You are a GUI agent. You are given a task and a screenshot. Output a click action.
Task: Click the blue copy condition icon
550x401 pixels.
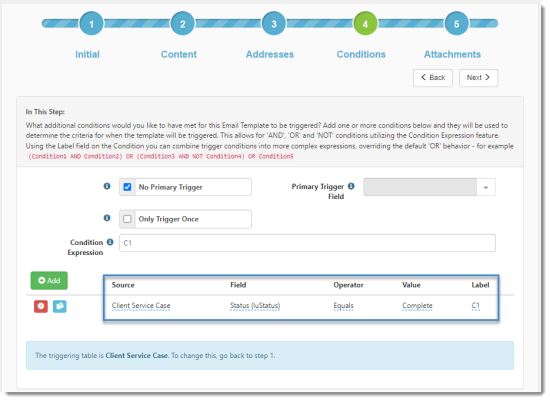60,306
